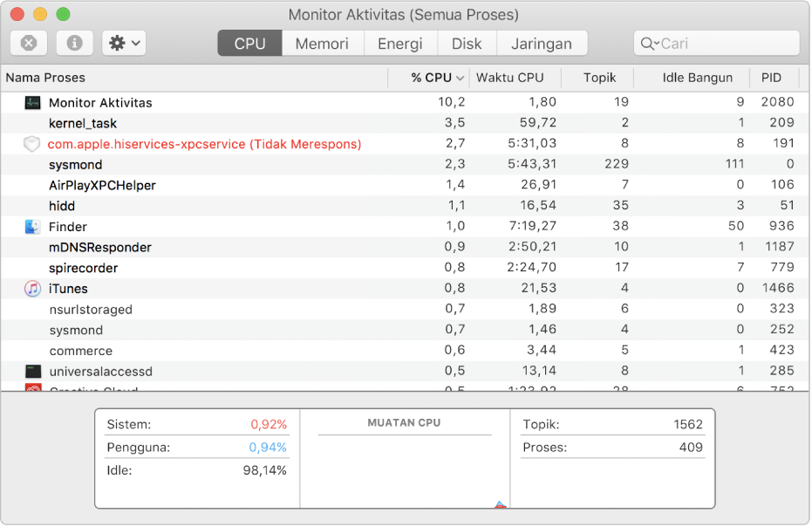Sort by the Waktu CPU column header
Screen dimensions: 812x527
(515, 78)
